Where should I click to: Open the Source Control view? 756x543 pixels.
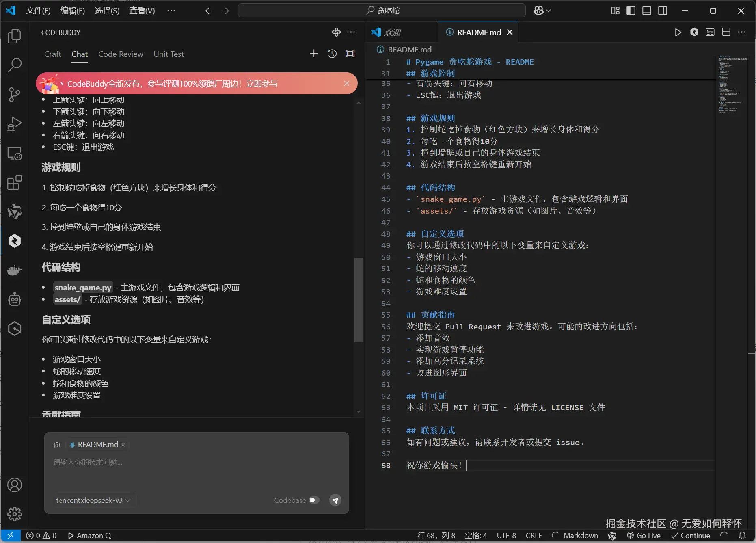15,94
